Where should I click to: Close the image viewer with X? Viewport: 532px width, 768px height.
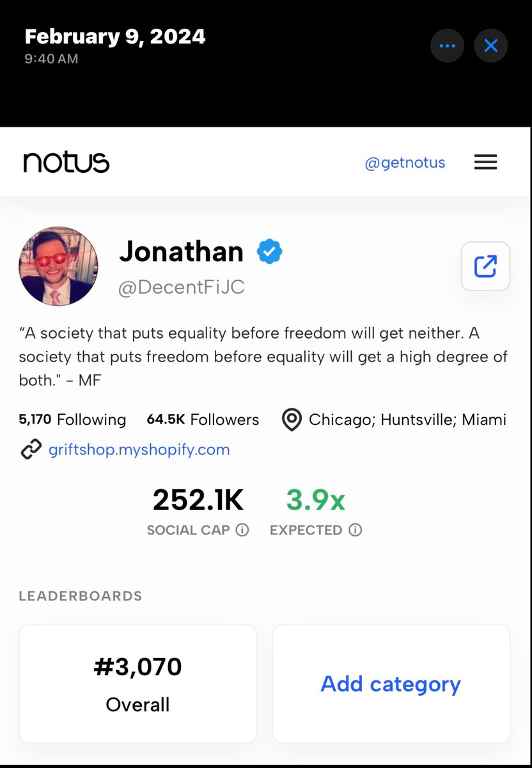(490, 46)
